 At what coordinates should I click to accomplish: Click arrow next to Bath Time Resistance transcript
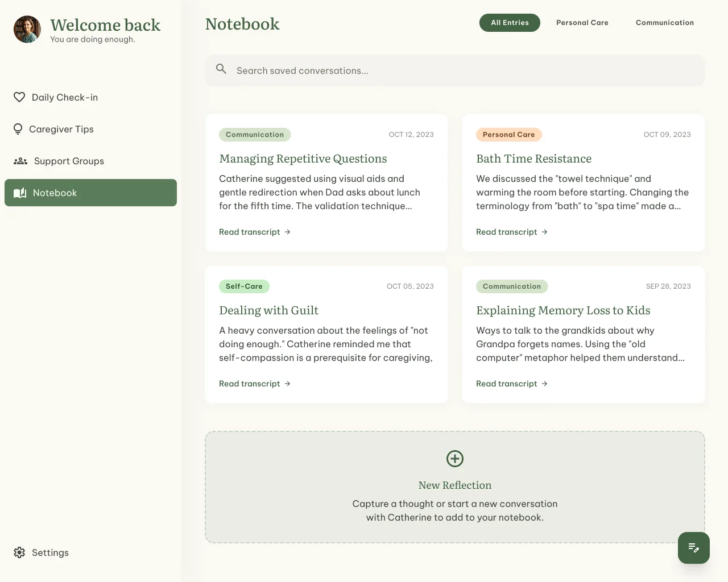544,232
